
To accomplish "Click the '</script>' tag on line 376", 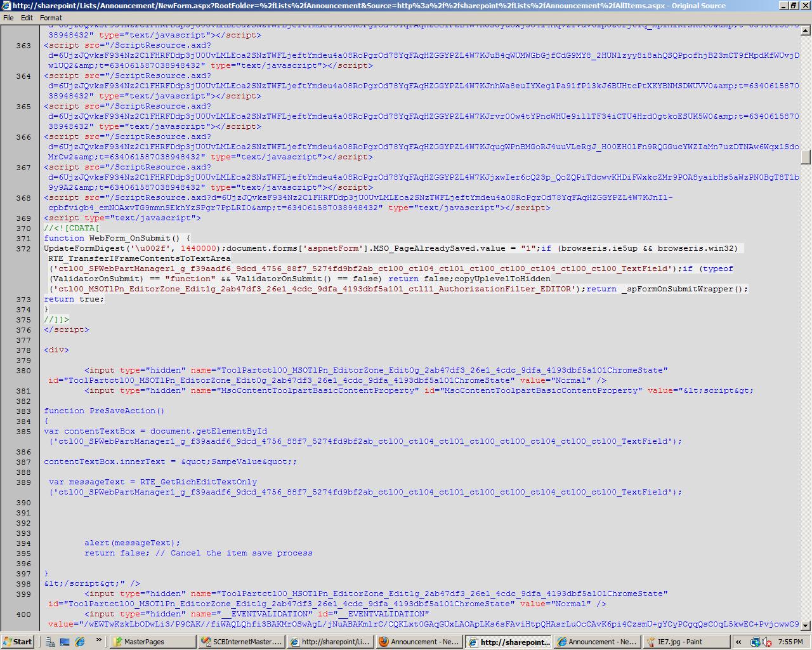I will click(67, 329).
